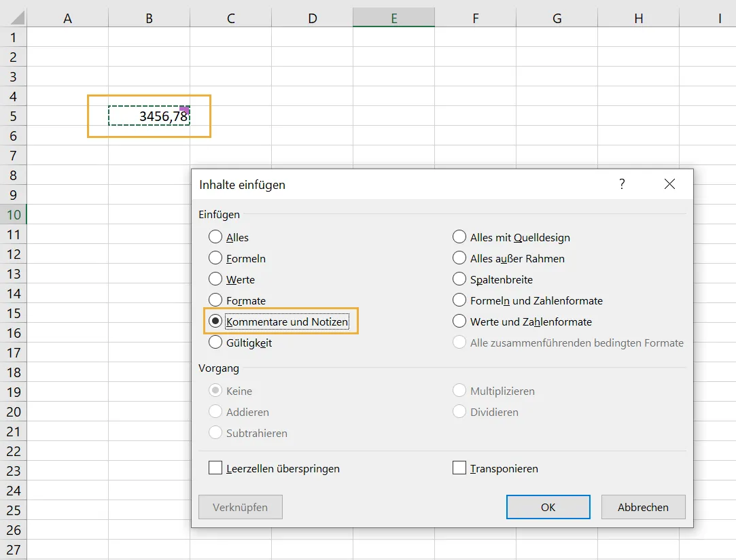The image size is (736, 560).
Task: Confirm the dialog with OK
Action: (548, 507)
